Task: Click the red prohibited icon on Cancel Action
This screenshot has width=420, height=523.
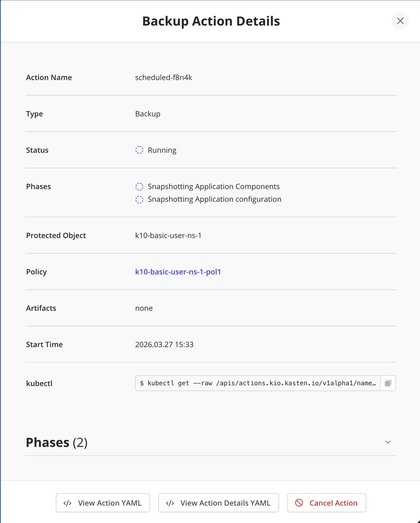Action: pyautogui.click(x=299, y=503)
